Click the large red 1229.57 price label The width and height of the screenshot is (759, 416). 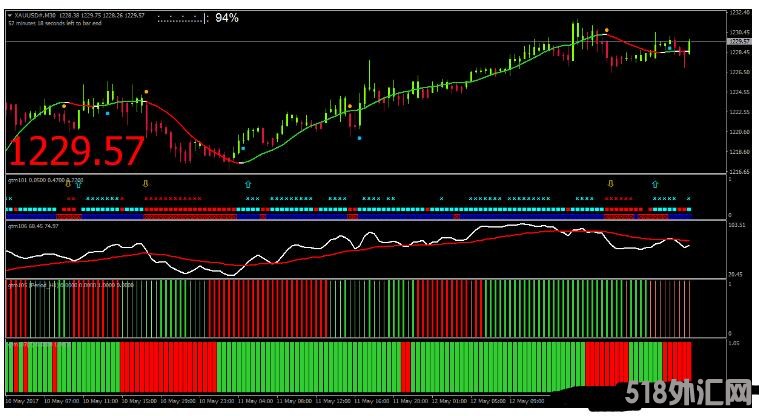point(76,151)
